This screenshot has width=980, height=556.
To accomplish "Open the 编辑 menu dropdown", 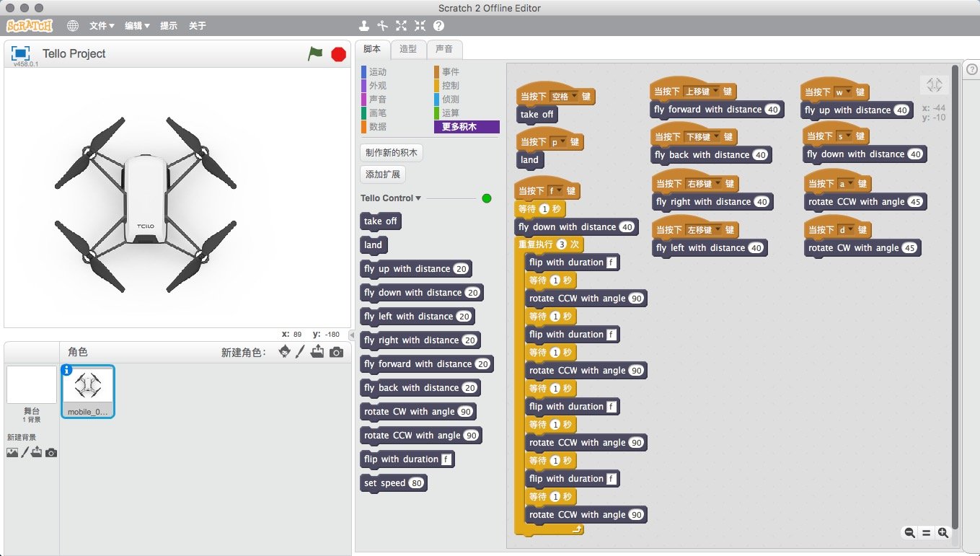I will coord(137,26).
